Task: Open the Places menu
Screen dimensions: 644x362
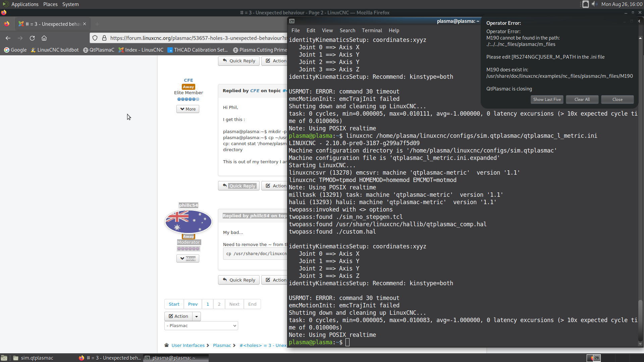Action: [x=50, y=4]
